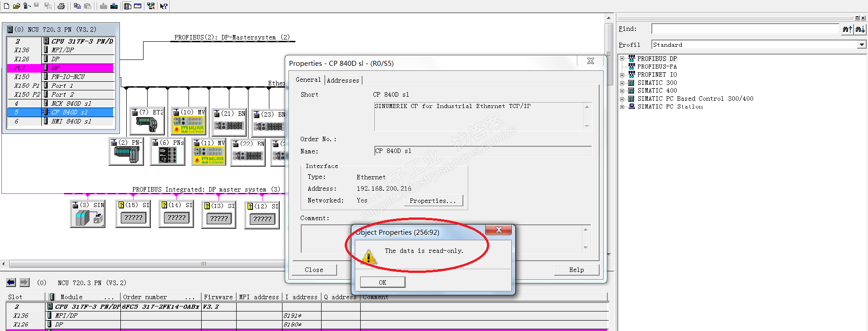Click the back navigation arrow icon
Image resolution: width=868 pixels, height=331 pixels.
11,282
